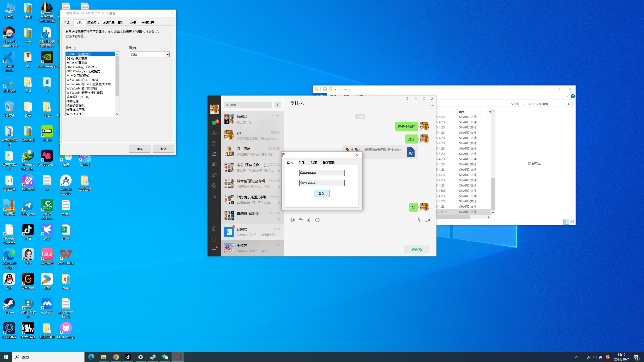
Task: Open chat history speech bubble icon
Action: (317, 220)
